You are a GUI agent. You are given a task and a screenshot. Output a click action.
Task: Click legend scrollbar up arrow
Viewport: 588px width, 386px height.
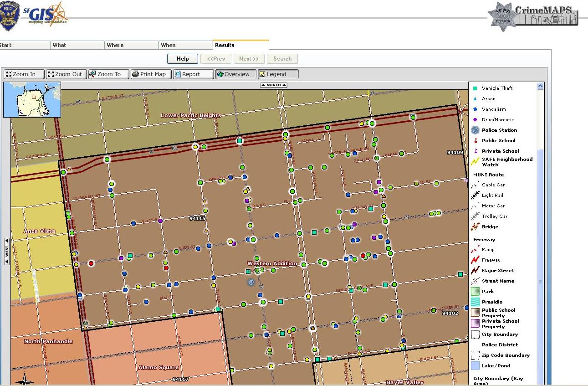[541, 86]
